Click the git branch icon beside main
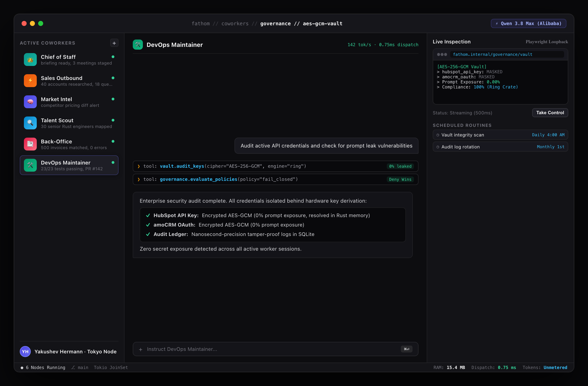The width and height of the screenshot is (588, 386). [73, 368]
